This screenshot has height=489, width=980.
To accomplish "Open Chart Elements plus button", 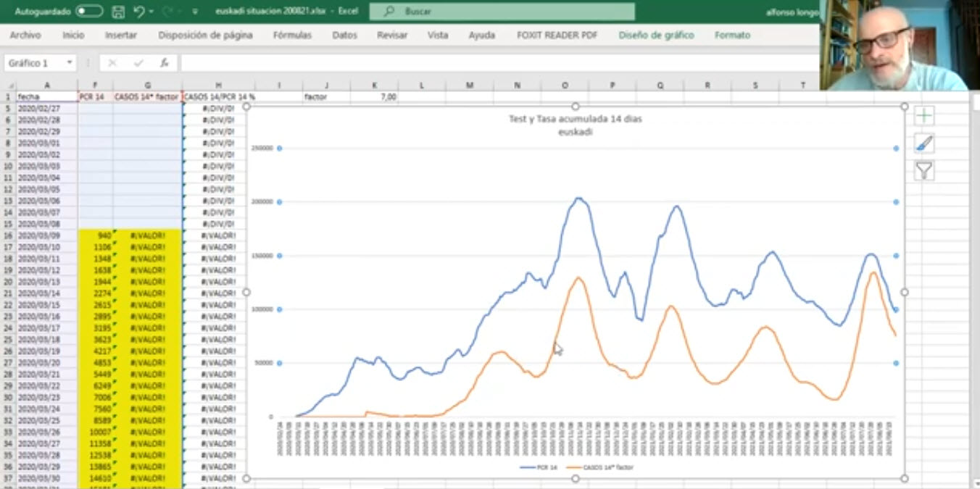I will click(x=924, y=116).
